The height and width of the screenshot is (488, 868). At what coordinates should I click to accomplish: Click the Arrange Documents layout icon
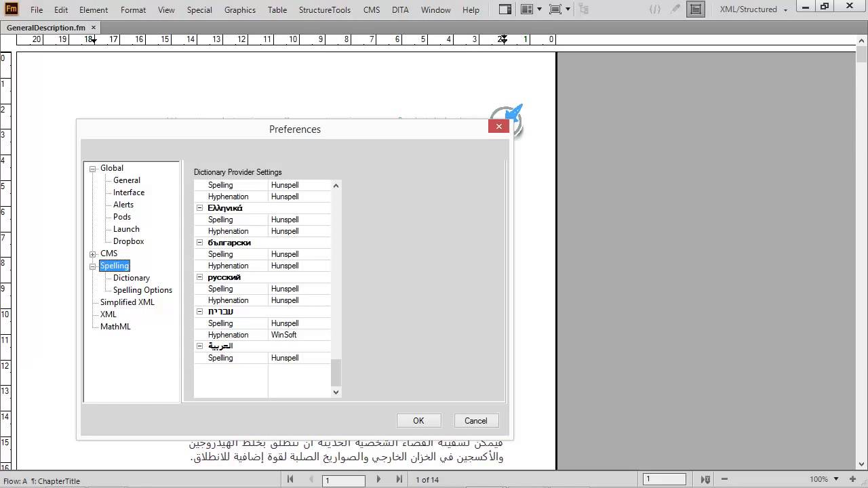click(x=527, y=9)
